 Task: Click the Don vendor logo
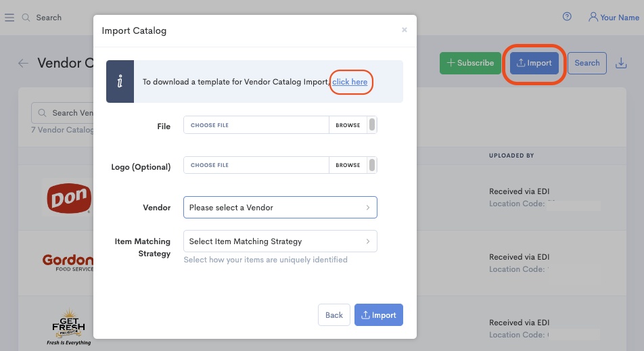[x=68, y=197]
